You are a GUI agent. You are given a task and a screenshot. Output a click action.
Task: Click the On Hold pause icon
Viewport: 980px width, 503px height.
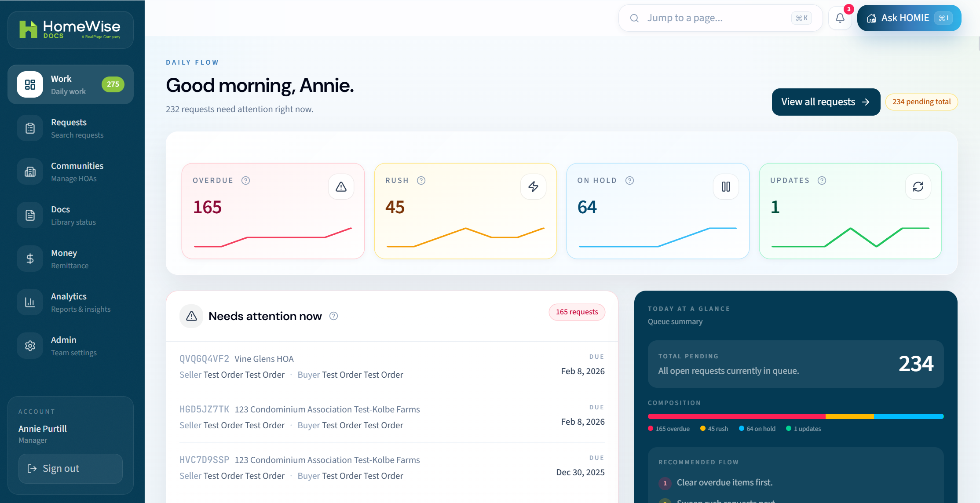726,187
